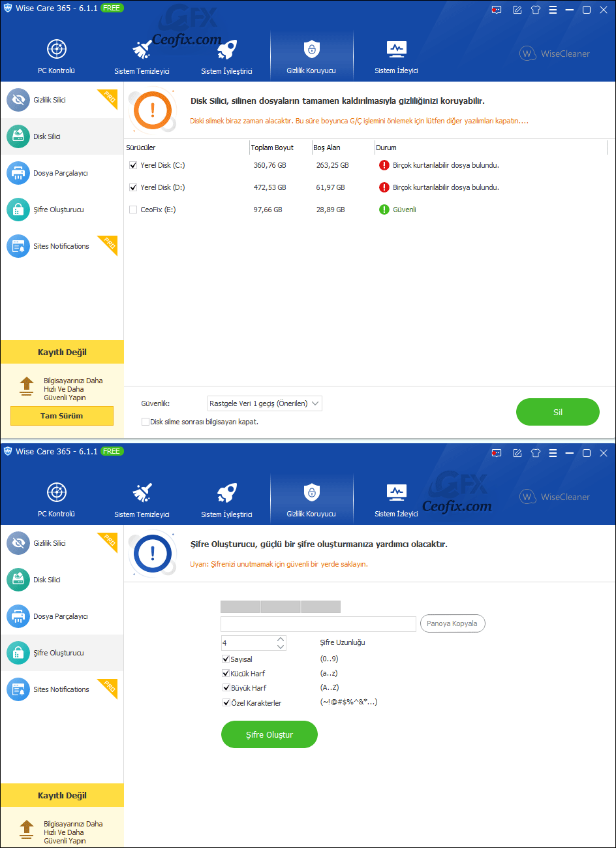Switch to Sistem Temizleyici tab in the disk eraser window

pos(142,57)
